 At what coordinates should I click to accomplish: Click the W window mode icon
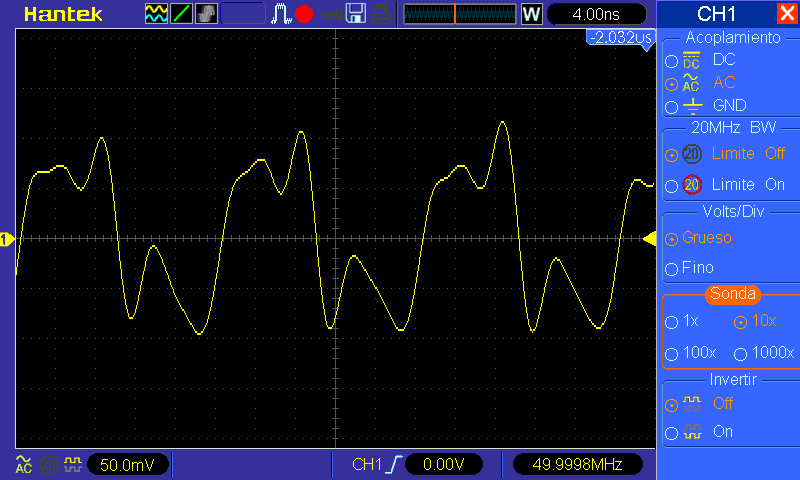point(531,14)
